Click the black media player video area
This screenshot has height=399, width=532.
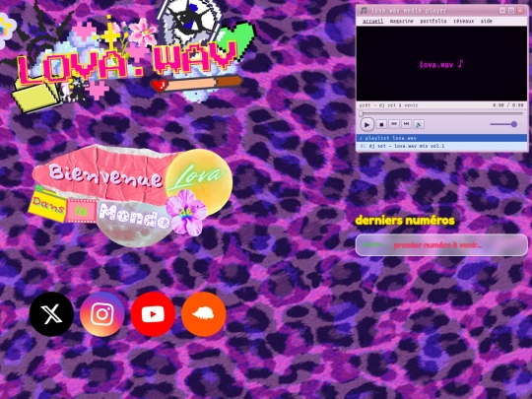441,64
